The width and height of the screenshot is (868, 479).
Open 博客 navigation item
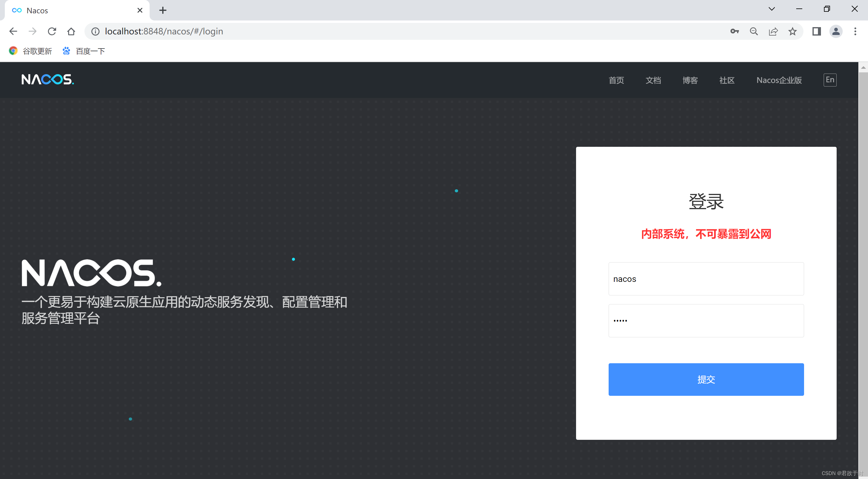pos(690,80)
